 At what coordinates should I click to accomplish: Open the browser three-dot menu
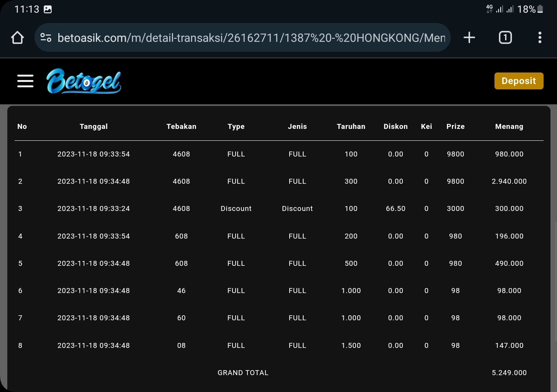(x=540, y=38)
